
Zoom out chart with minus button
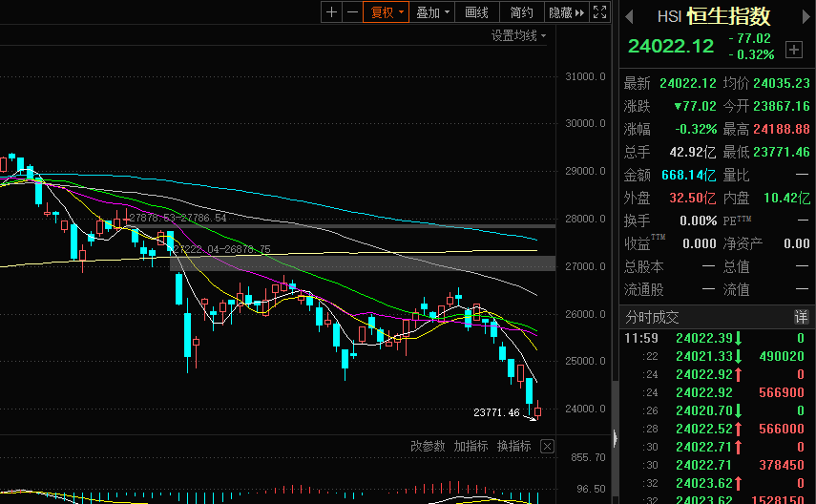click(x=352, y=12)
